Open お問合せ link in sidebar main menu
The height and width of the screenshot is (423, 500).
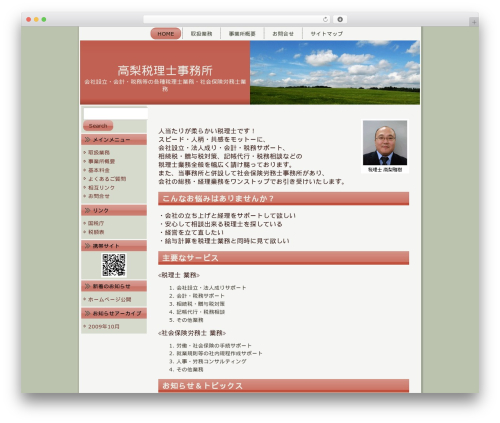[x=99, y=196]
